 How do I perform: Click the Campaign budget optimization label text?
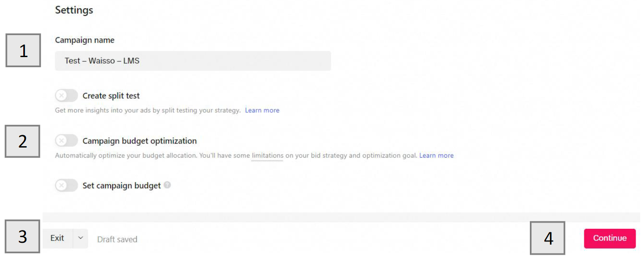[x=140, y=141]
